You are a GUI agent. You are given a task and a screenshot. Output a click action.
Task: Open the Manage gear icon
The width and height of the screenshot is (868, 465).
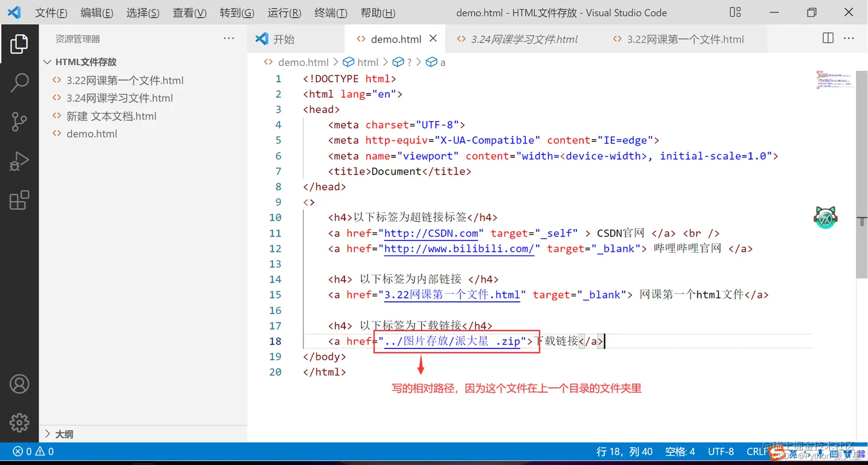(19, 423)
